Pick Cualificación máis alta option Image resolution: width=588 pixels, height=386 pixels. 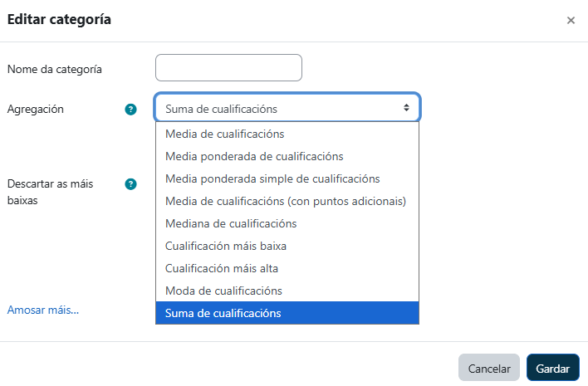click(x=222, y=268)
